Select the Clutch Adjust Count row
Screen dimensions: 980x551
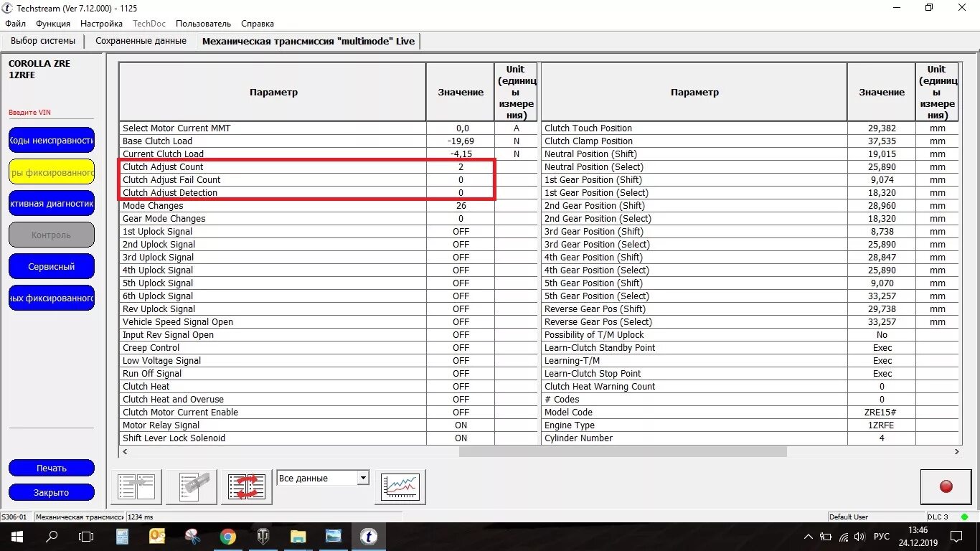click(328, 166)
